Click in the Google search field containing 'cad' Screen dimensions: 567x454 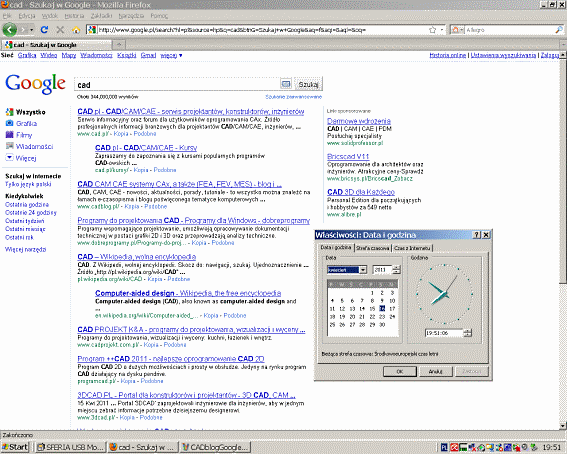(x=177, y=84)
